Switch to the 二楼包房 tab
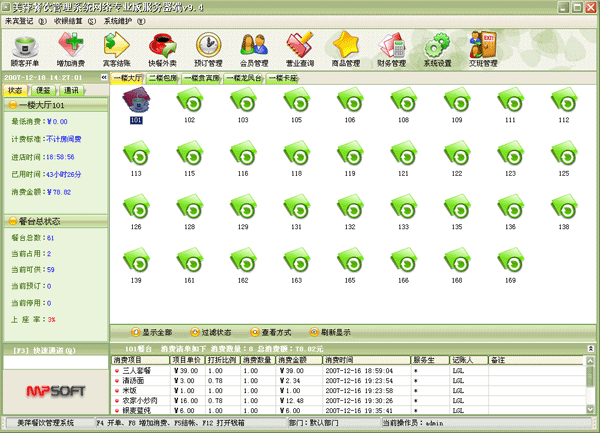Image resolution: width=600 pixels, height=433 pixels. [164, 77]
